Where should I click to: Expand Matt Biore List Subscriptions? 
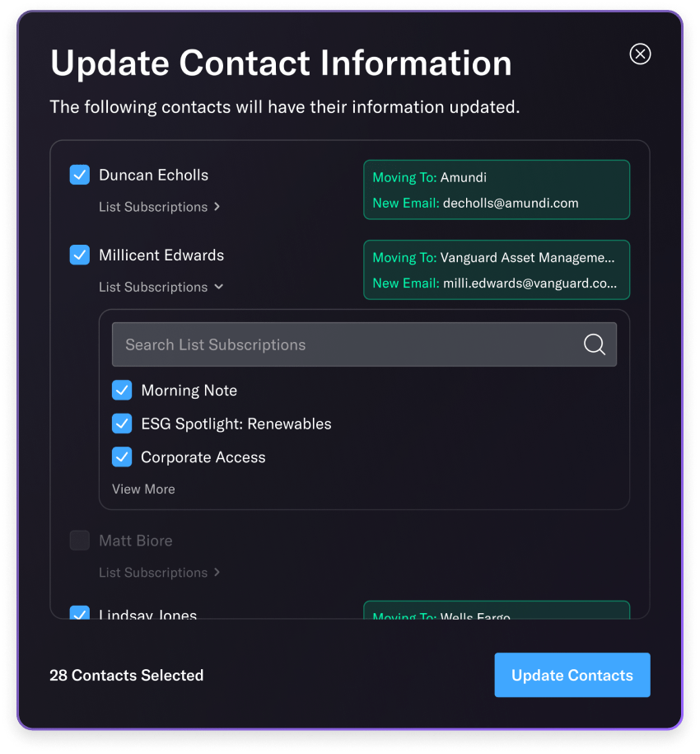159,573
